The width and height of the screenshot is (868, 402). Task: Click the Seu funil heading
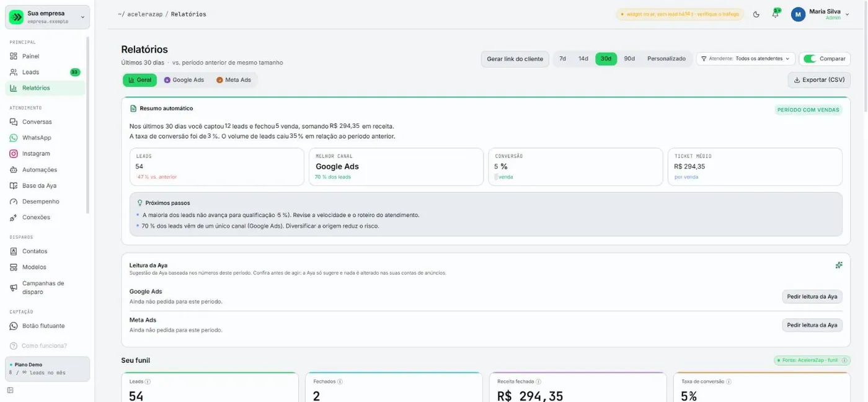pos(136,360)
